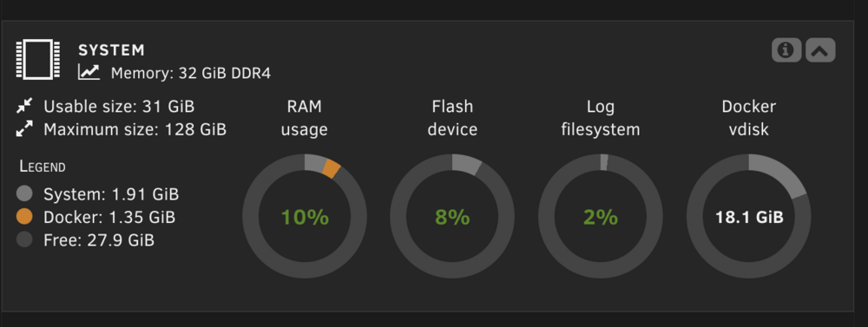Click the orange Docker segment on the RAM ring
Viewport: 868px width, 327px height.
click(331, 168)
